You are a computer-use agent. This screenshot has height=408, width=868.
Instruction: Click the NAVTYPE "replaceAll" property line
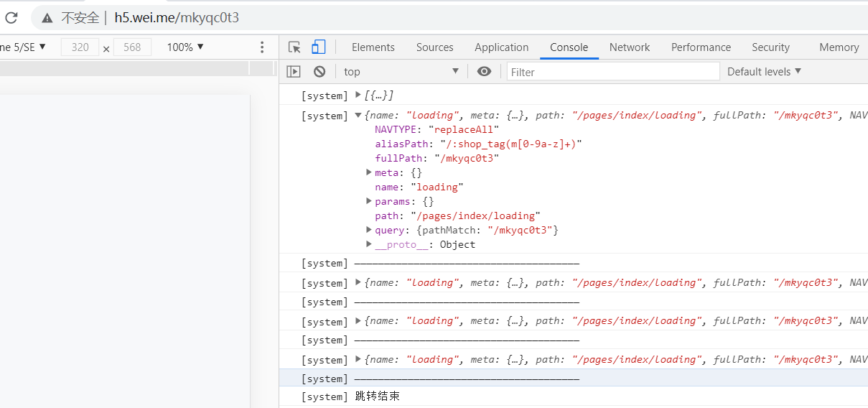coord(437,129)
